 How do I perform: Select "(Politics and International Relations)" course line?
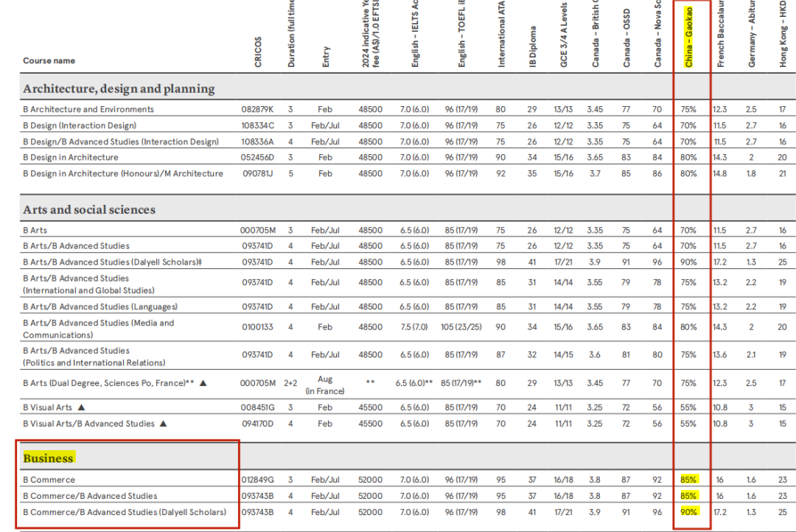point(94,363)
